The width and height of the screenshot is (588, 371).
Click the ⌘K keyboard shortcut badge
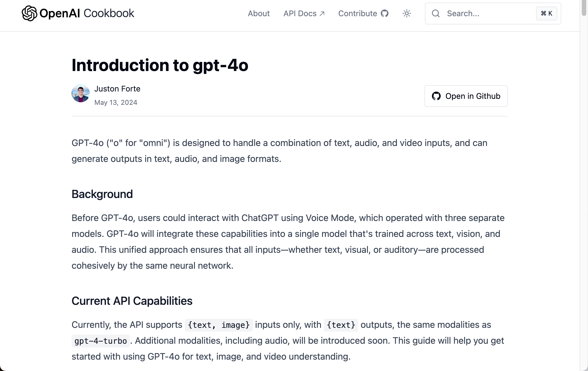546,13
